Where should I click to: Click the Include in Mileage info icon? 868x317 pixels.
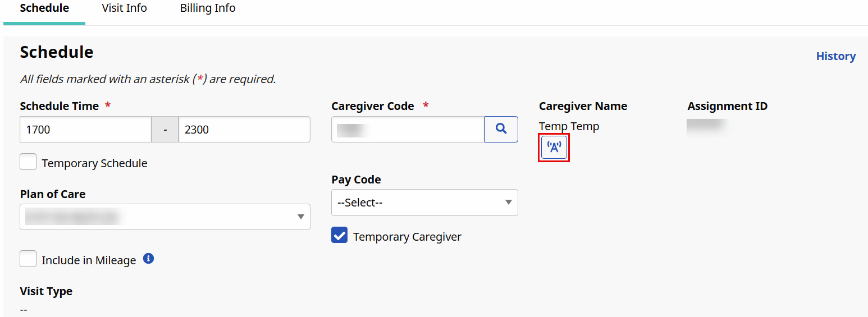click(148, 259)
